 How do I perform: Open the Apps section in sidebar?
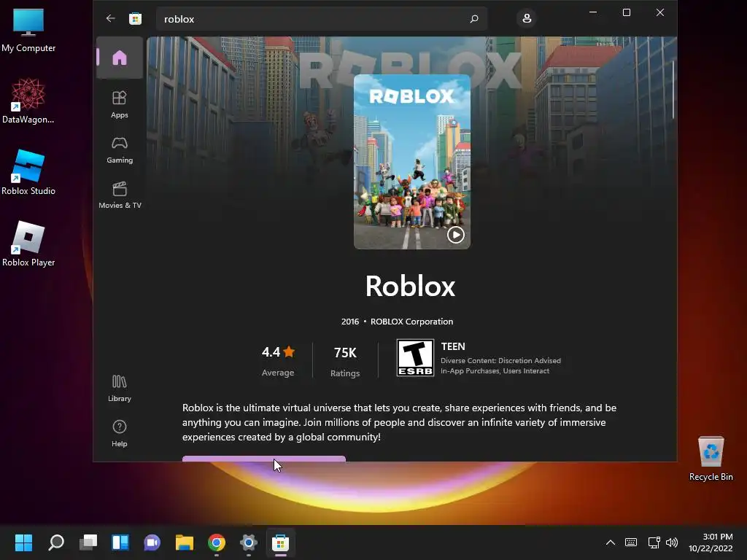pos(120,104)
